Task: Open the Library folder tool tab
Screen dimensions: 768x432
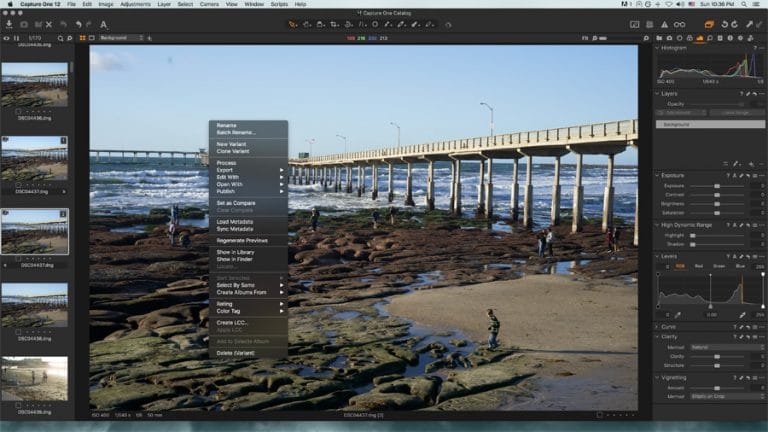Action: tap(659, 38)
